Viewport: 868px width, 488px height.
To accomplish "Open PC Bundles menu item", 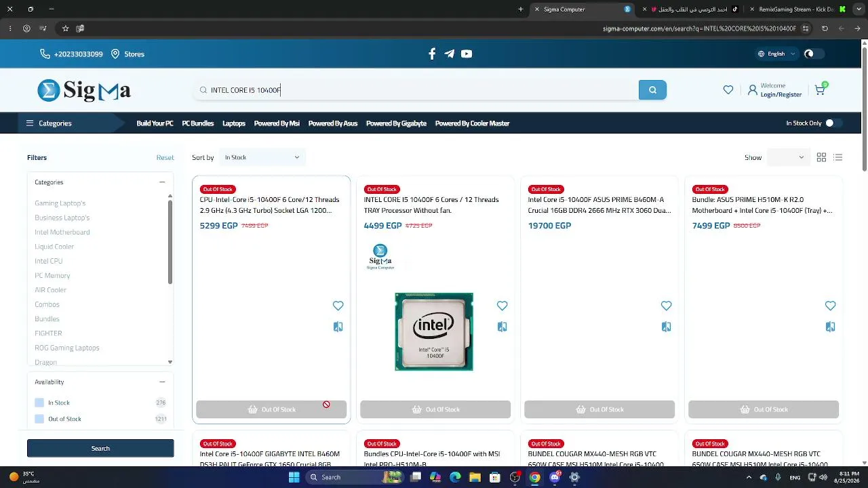I will pyautogui.click(x=198, y=123).
